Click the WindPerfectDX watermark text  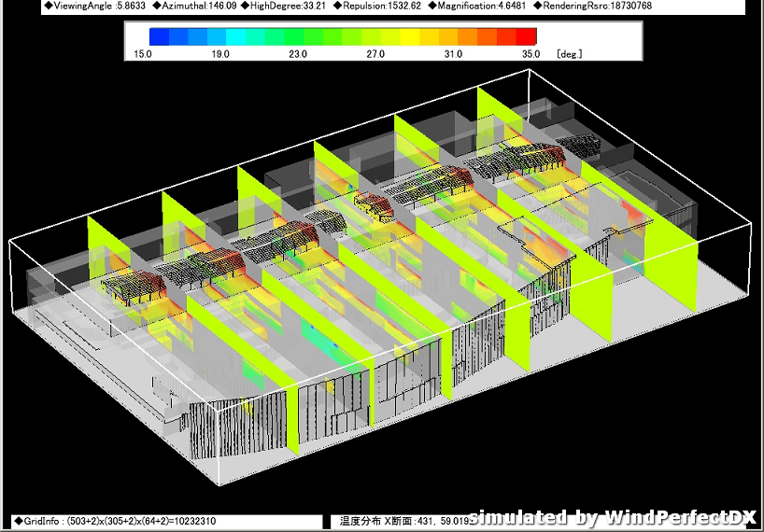click(612, 517)
